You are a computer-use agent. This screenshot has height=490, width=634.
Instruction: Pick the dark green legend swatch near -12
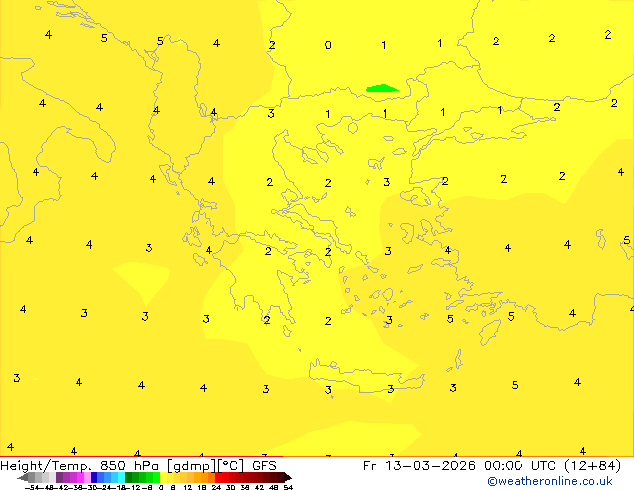(129, 477)
